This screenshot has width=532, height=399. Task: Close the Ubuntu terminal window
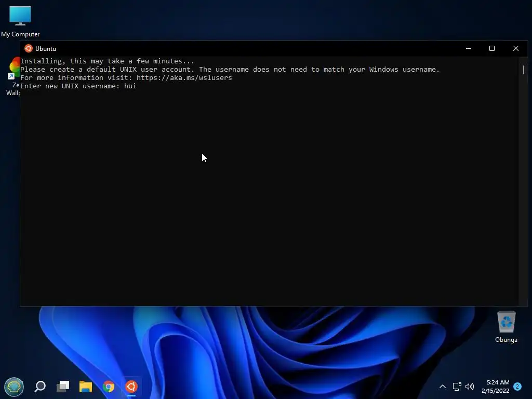pyautogui.click(x=516, y=48)
